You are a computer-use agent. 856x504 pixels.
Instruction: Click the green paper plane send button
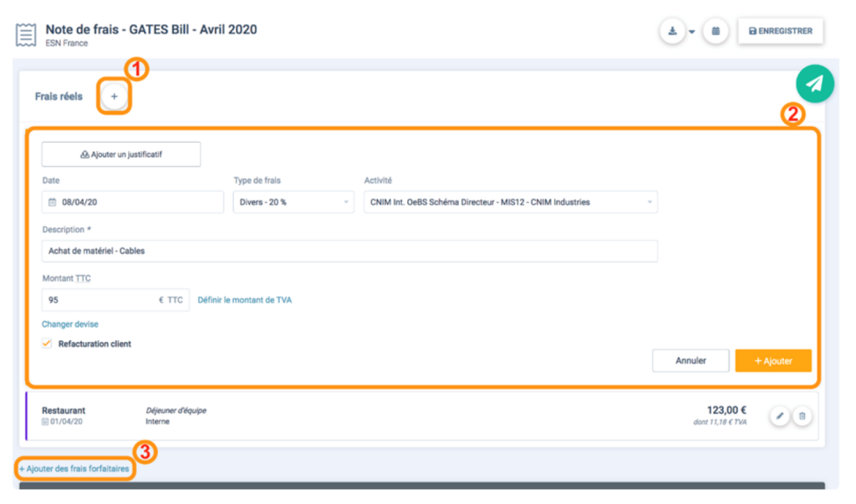pyautogui.click(x=814, y=84)
